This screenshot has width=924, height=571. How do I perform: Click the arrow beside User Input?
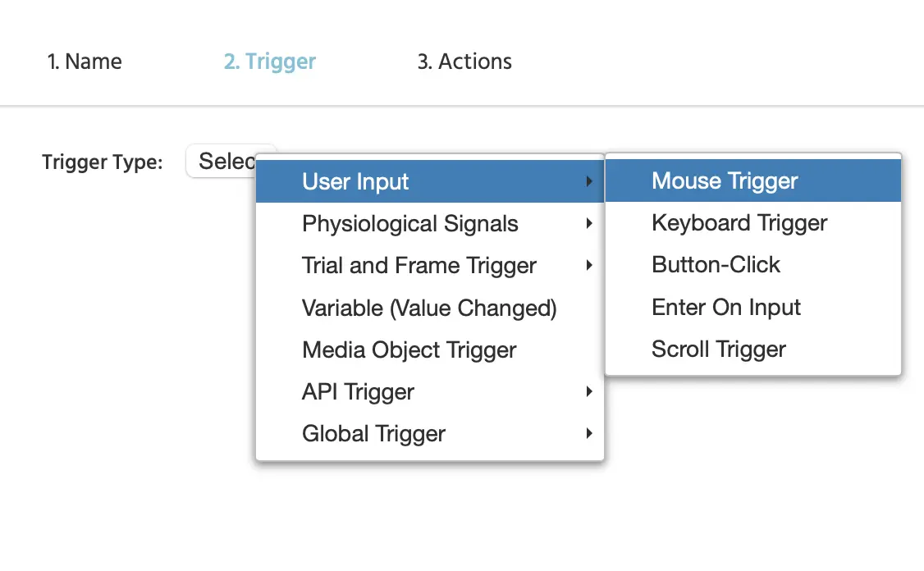589,181
